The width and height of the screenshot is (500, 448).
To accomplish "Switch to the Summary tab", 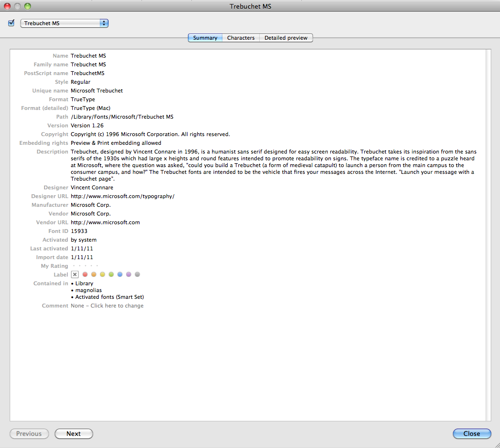I will click(x=205, y=38).
